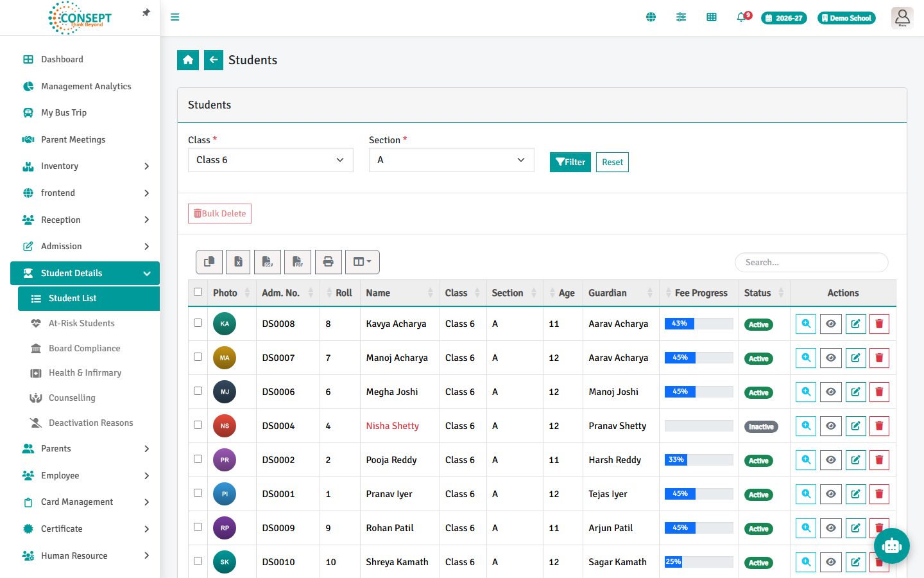Click Pooja Reddy's 33% fee progress bar

tap(699, 460)
